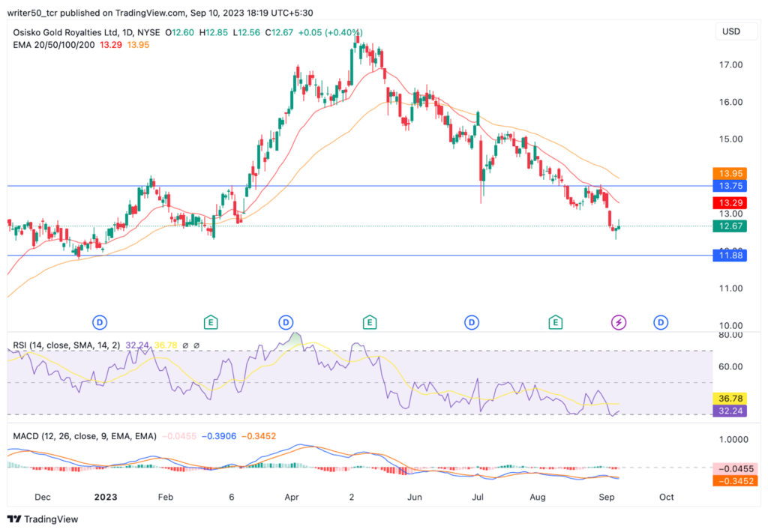Viewport: 768px width, 532px height.
Task: Click the upcoming dividend D marker near October
Action: point(660,322)
